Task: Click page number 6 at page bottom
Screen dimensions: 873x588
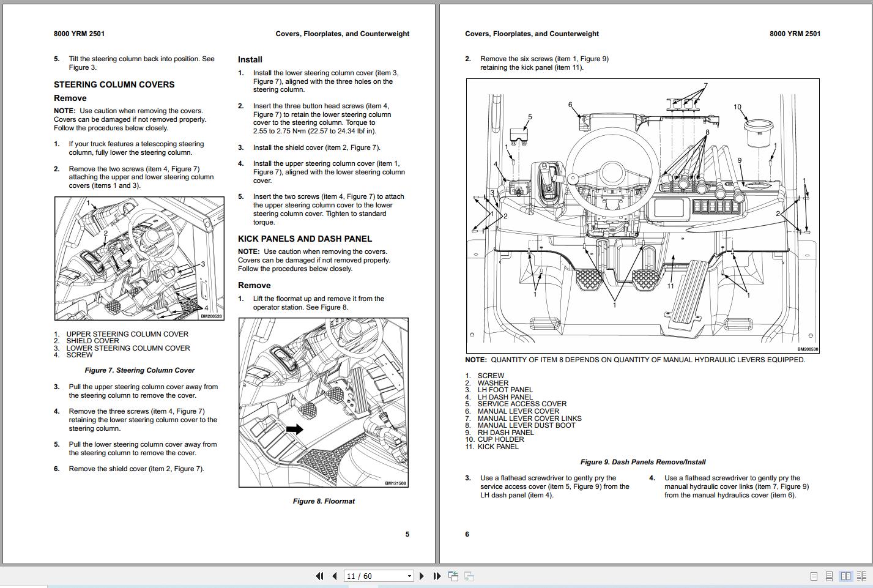Action: pyautogui.click(x=467, y=534)
